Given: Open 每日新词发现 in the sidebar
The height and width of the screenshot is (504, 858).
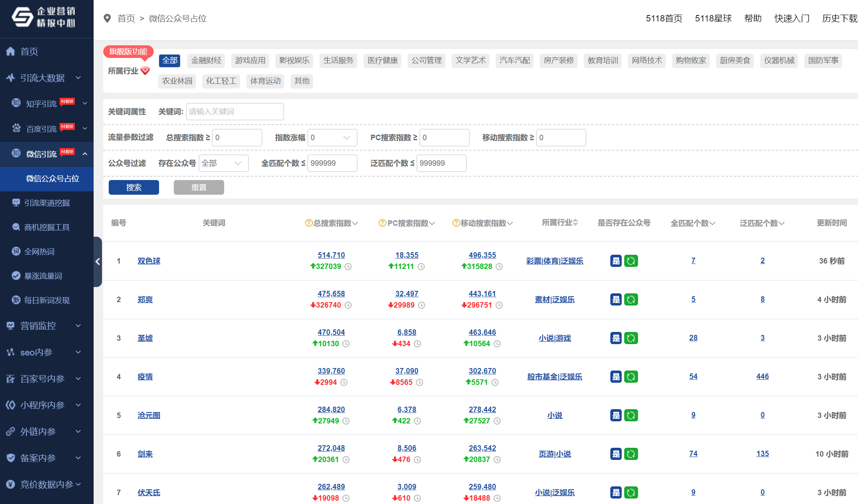Looking at the screenshot, I should coord(16,300).
